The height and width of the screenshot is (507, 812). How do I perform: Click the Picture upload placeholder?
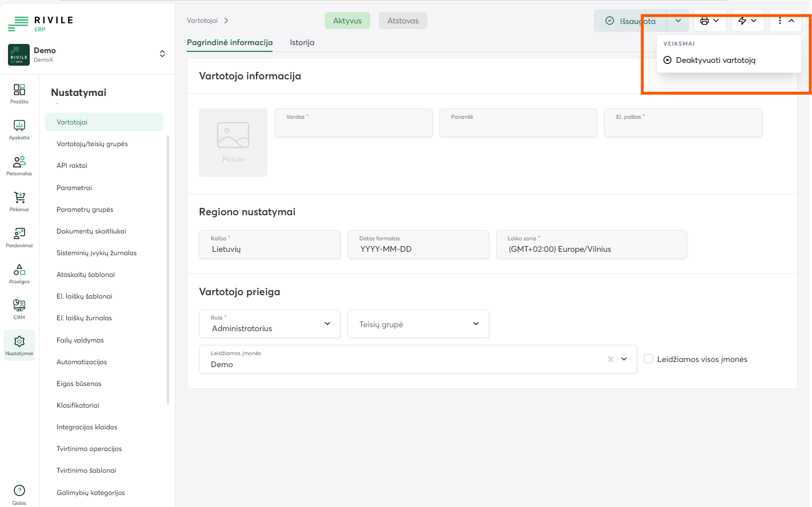[233, 142]
